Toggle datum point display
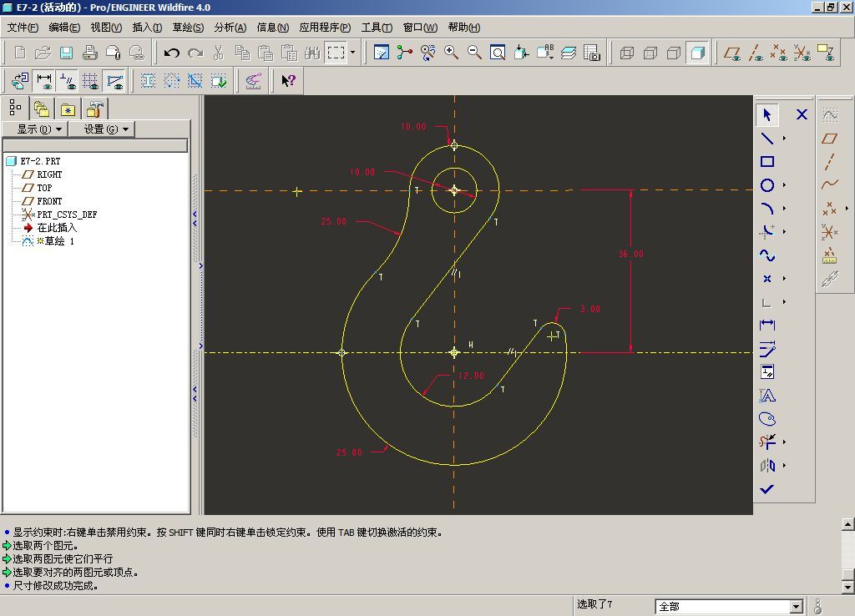855x616 pixels. (779, 53)
